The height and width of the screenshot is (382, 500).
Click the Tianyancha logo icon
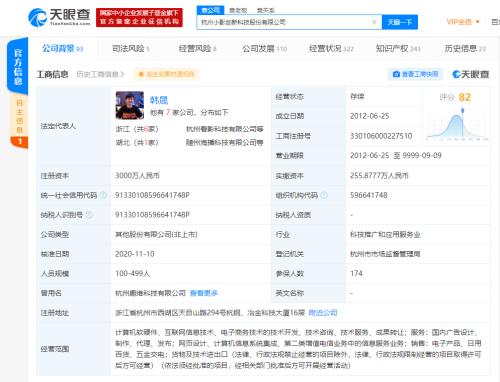click(37, 17)
